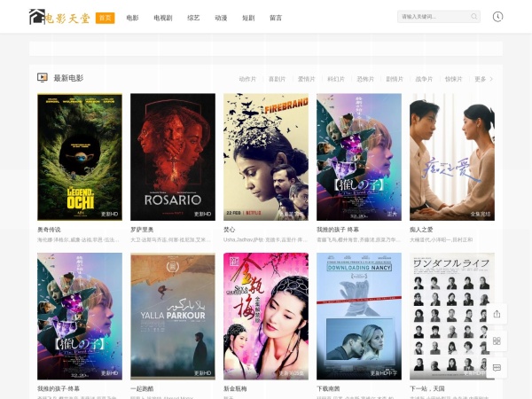Click the 下一站，天国 title

tap(427, 388)
